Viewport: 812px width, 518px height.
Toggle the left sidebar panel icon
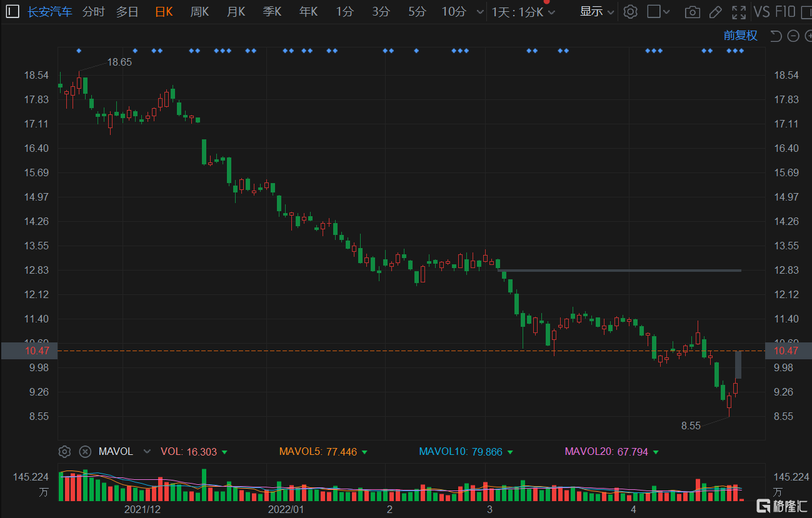click(13, 11)
